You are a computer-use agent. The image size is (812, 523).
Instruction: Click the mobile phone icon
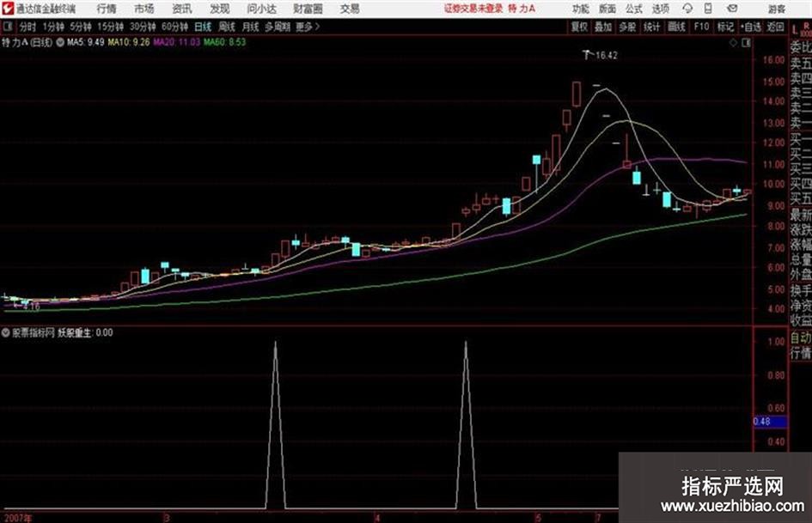[708, 9]
